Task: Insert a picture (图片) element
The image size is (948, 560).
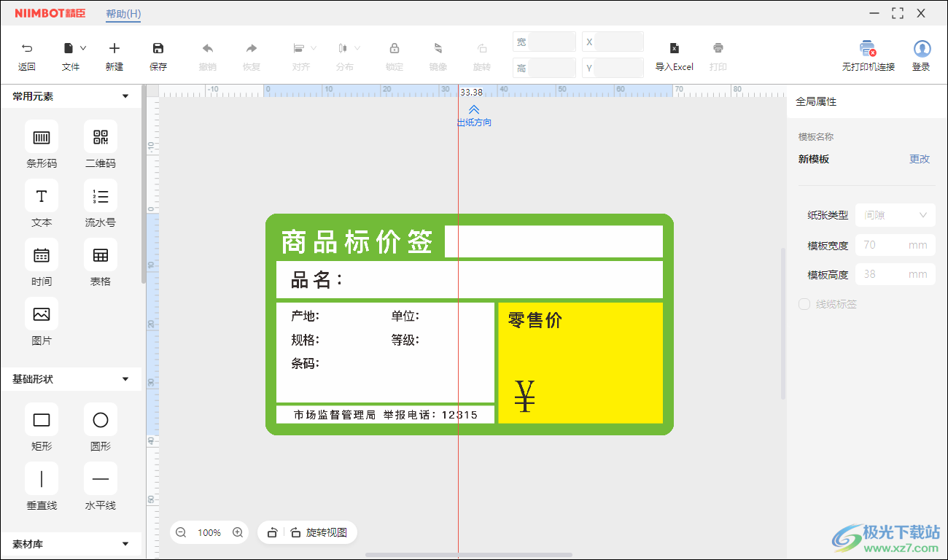Action: pos(42,314)
